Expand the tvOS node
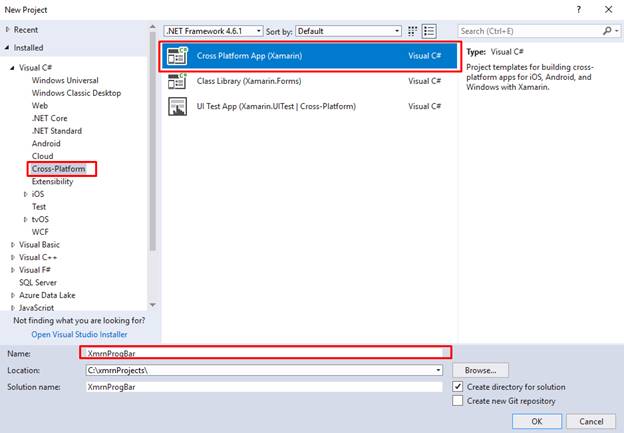This screenshot has width=624, height=433. point(25,219)
